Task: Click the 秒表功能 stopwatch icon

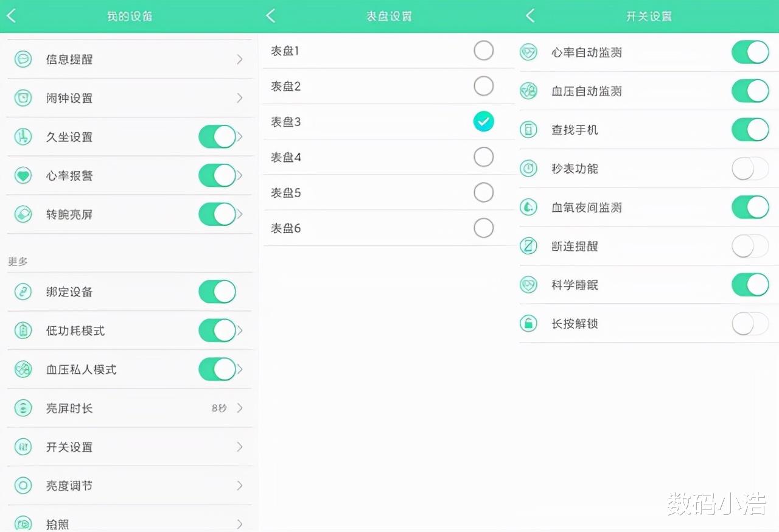Action: coord(528,169)
